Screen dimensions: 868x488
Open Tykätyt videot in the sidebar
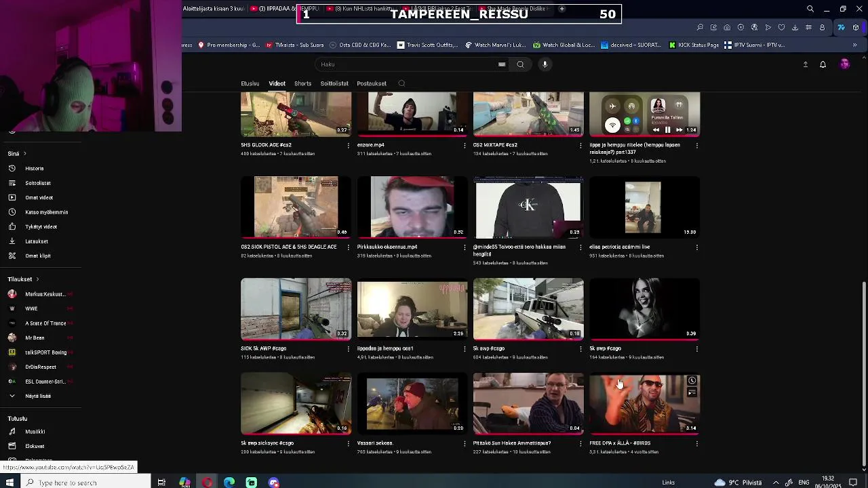pos(41,226)
